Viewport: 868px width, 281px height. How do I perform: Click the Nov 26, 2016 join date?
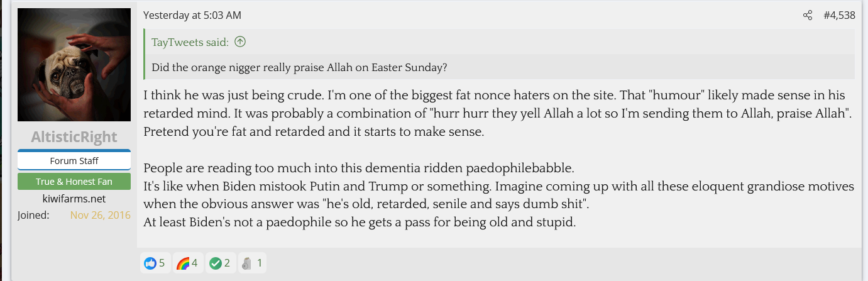coord(100,215)
